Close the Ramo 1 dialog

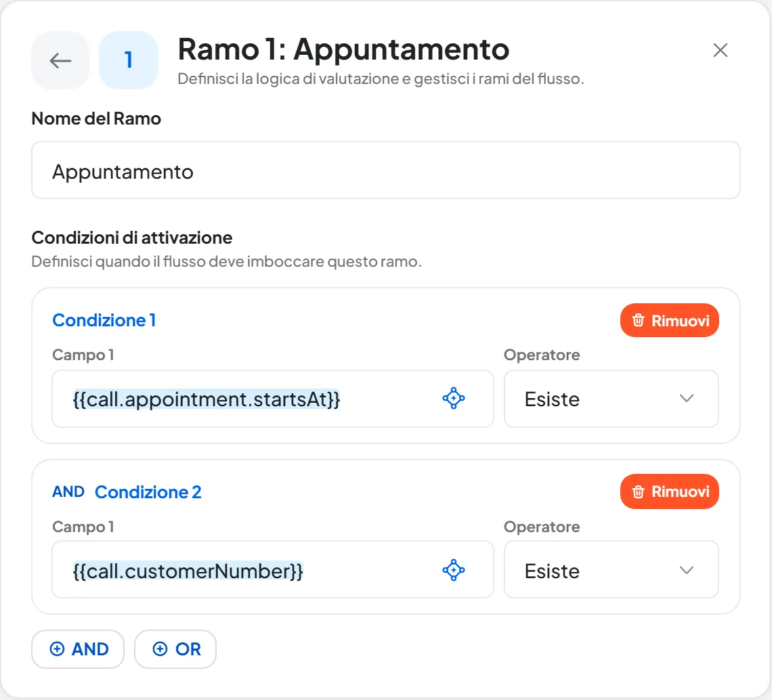point(720,50)
